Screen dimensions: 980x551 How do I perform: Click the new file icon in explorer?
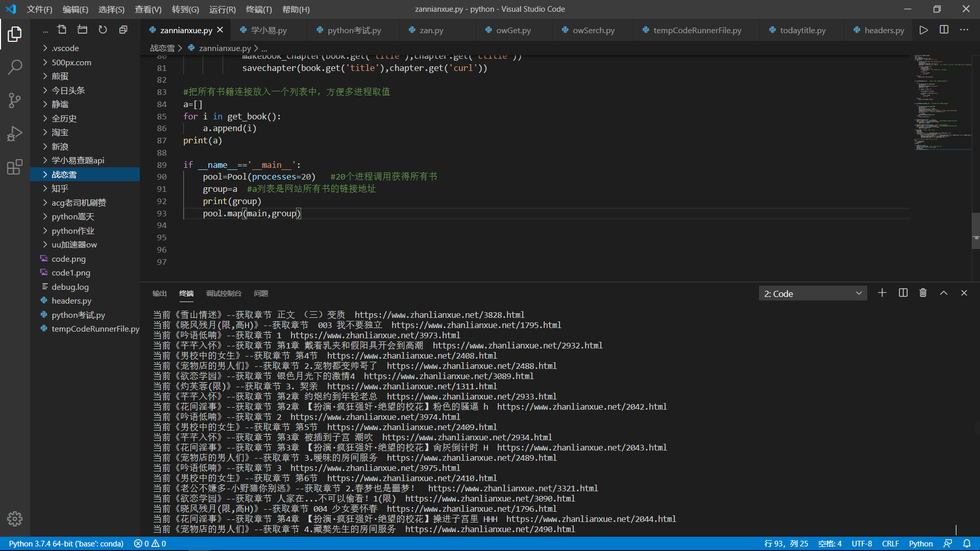[x=62, y=30]
